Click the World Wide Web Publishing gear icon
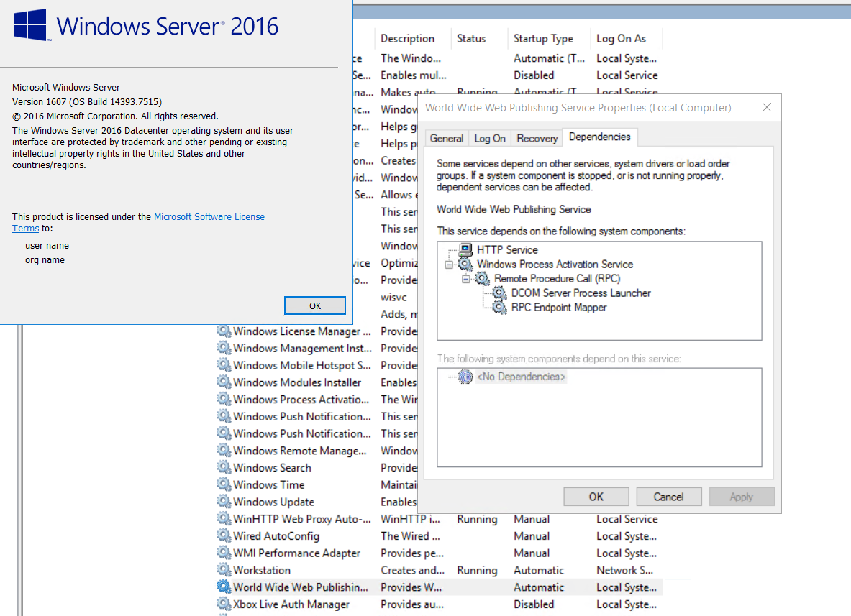This screenshot has width=851, height=616. pyautogui.click(x=224, y=587)
